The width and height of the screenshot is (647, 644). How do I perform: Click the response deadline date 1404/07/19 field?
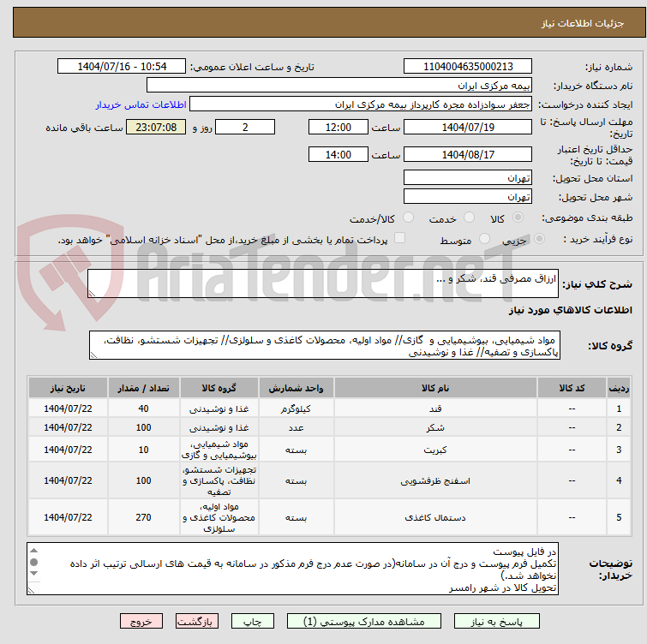click(468, 127)
